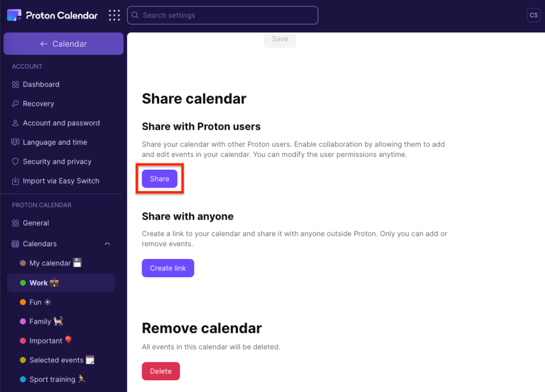This screenshot has height=392, width=545.
Task: Select the Family calendar
Action: point(43,321)
